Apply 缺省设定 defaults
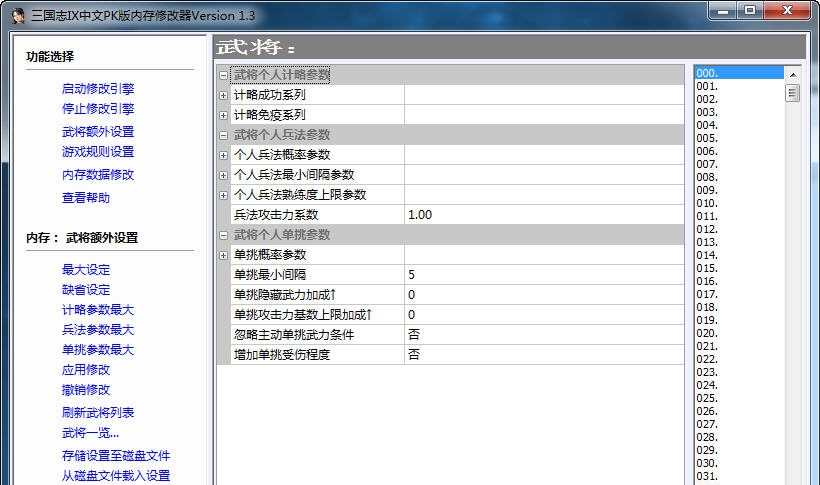The width and height of the screenshot is (820, 485). 86,290
